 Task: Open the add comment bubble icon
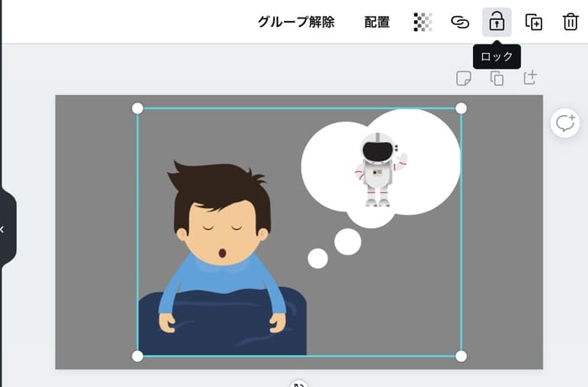coord(564,123)
